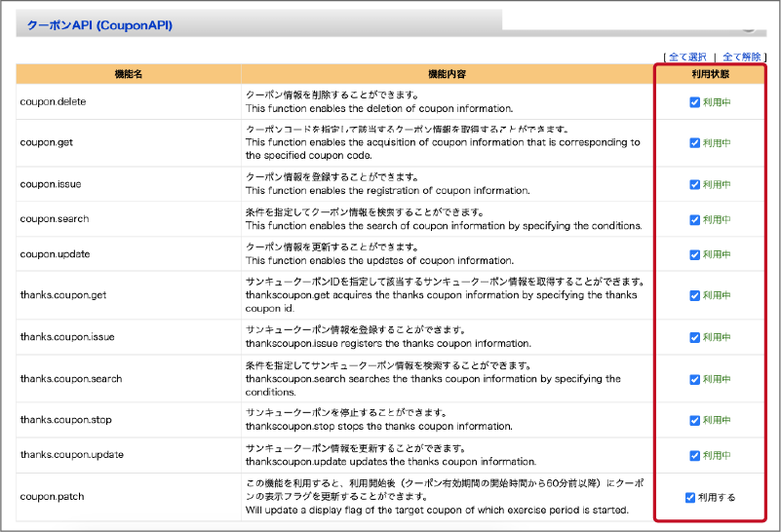The height and width of the screenshot is (532, 781).
Task: Click the thanks.coupon.issue function name
Action: (x=67, y=337)
